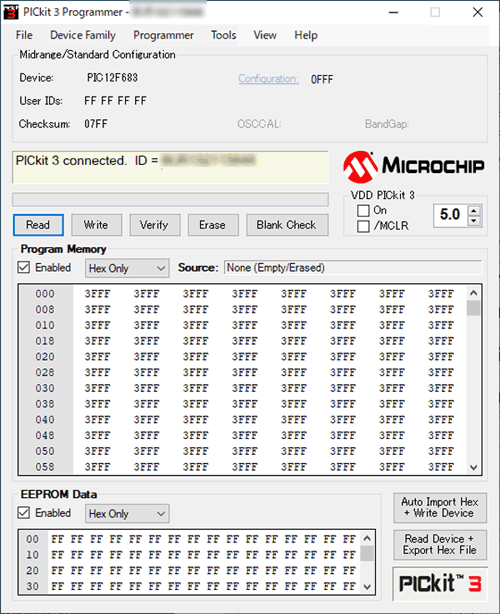500x614 pixels.
Task: Click the Erase button
Action: click(213, 225)
